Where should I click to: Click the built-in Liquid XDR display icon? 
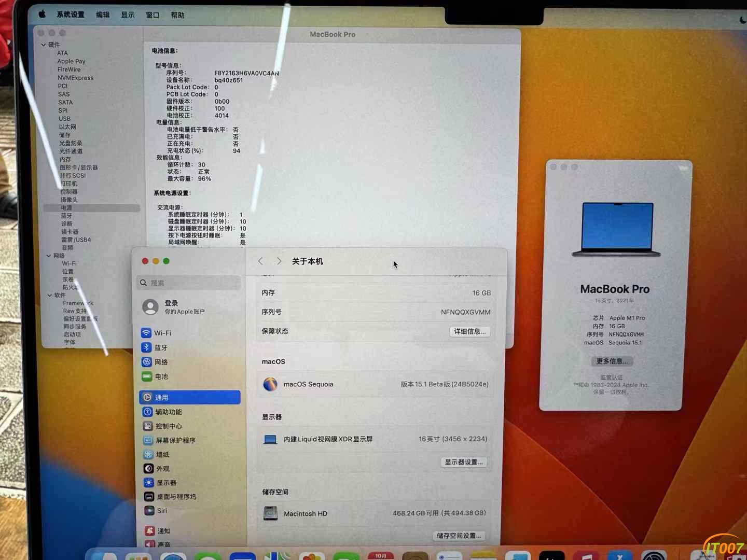[270, 439]
